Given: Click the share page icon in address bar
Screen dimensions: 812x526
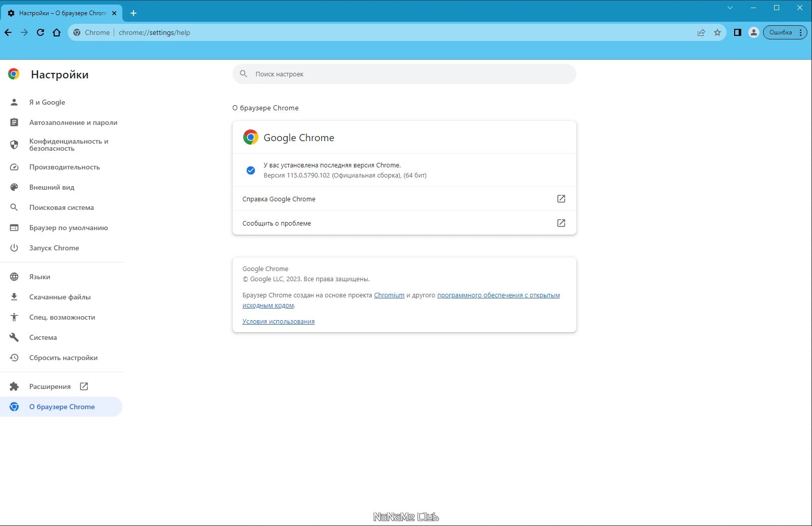Looking at the screenshot, I should (x=701, y=32).
